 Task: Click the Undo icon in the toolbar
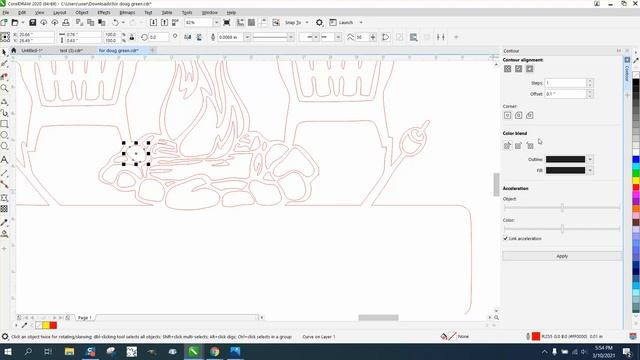[x=116, y=22]
